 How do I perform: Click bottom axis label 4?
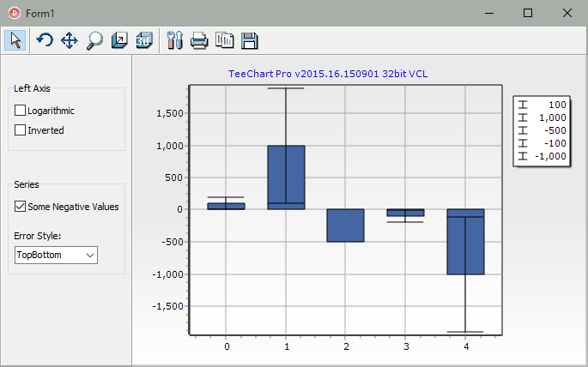point(466,346)
